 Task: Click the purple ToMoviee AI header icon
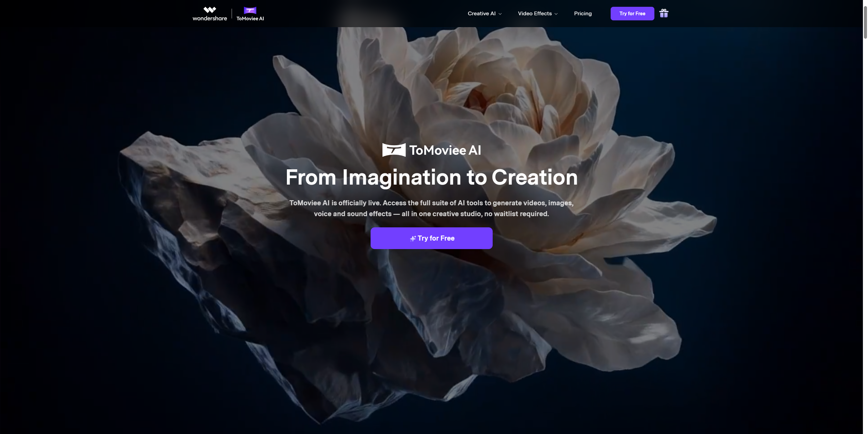pos(250,11)
